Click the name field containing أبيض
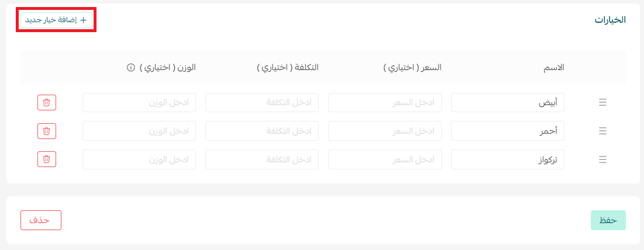The width and height of the screenshot is (644, 250). click(508, 102)
